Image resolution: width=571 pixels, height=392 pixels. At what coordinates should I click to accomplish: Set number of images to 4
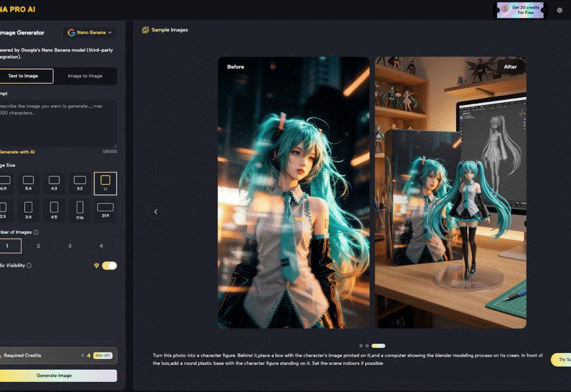pyautogui.click(x=101, y=246)
